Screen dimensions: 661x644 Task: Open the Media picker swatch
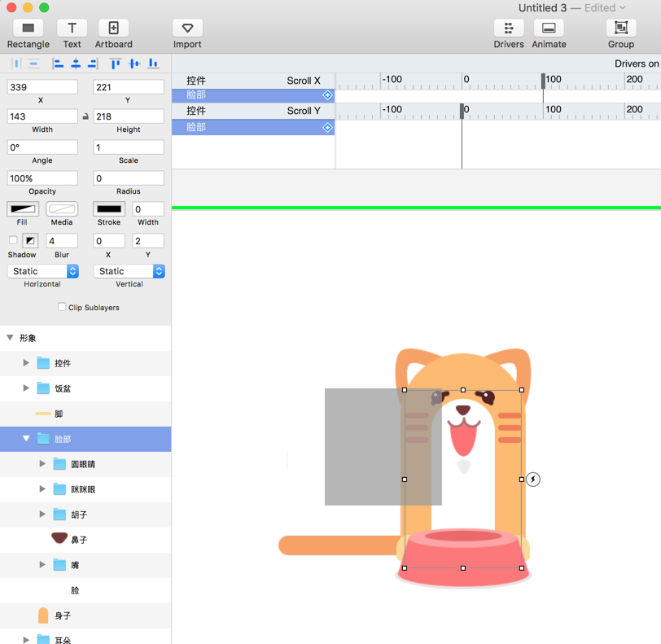(x=62, y=208)
